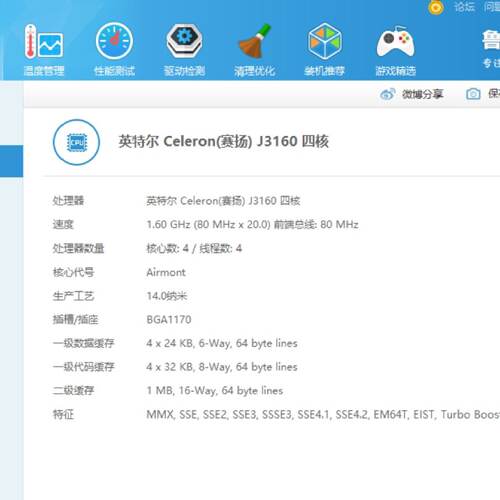The width and height of the screenshot is (500, 500).
Task: Click the 性能测试 label
Action: pos(114,71)
